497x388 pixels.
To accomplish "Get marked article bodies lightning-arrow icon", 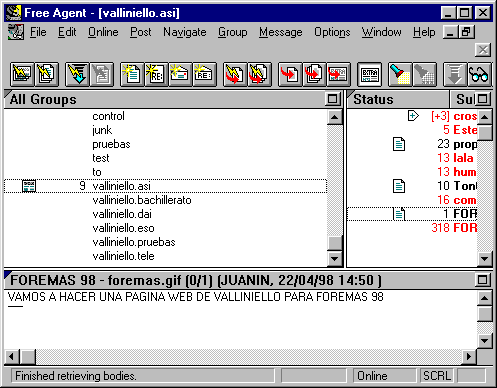I will (x=77, y=74).
